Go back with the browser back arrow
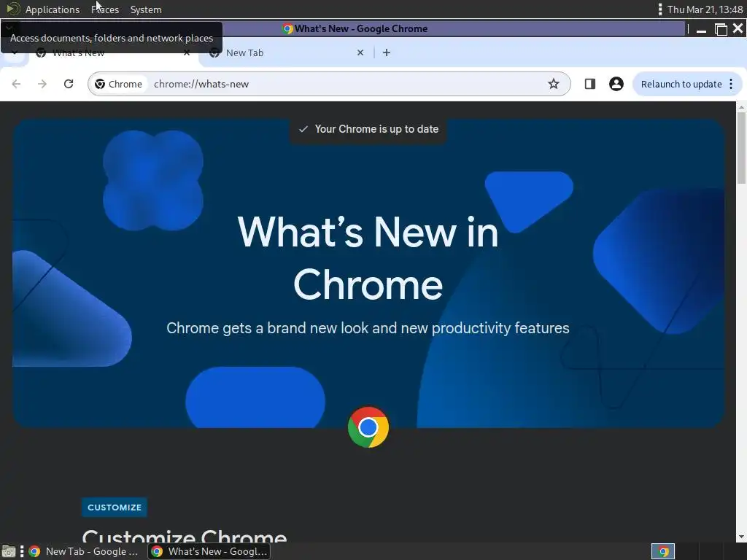The height and width of the screenshot is (560, 747). 16,84
